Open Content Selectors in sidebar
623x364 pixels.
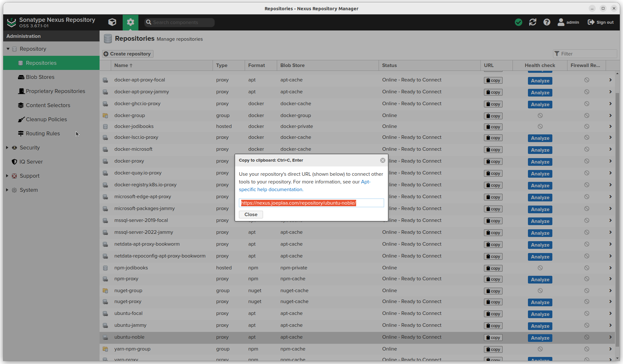(51, 105)
